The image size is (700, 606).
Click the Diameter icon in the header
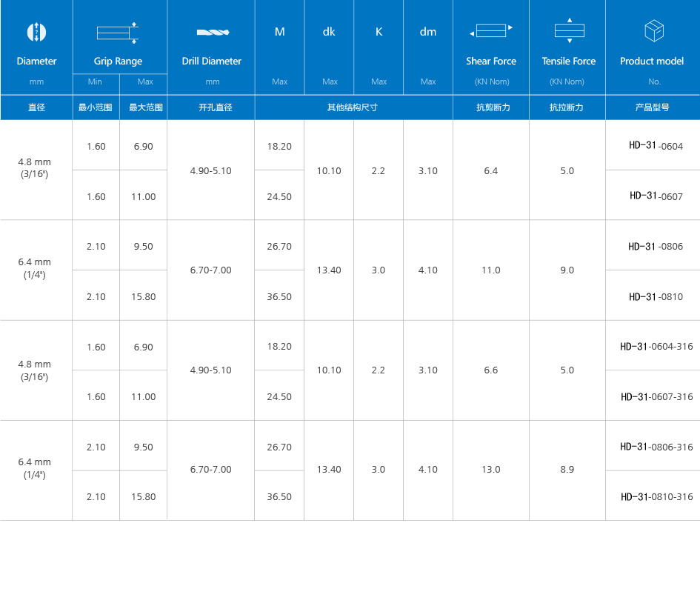pyautogui.click(x=36, y=32)
